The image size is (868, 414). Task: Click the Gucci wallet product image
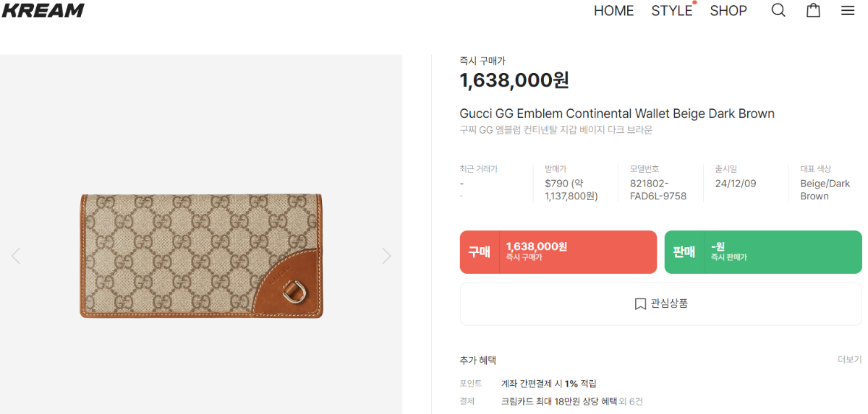(x=201, y=255)
